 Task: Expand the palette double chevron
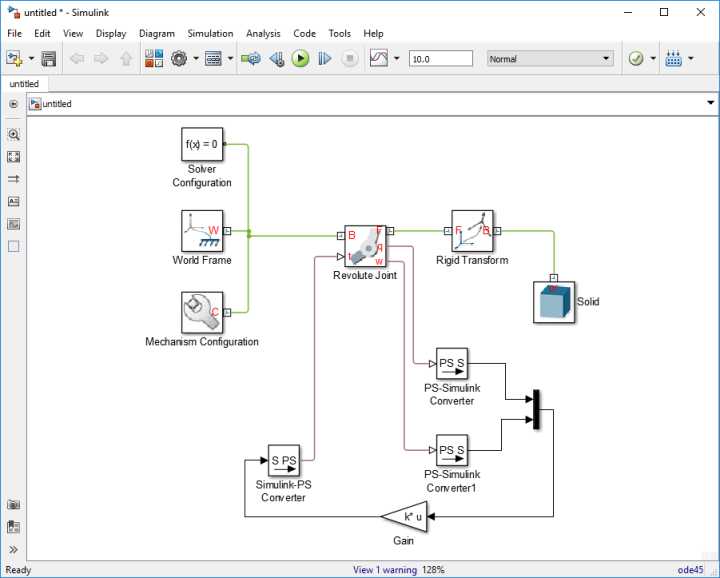pos(13,550)
